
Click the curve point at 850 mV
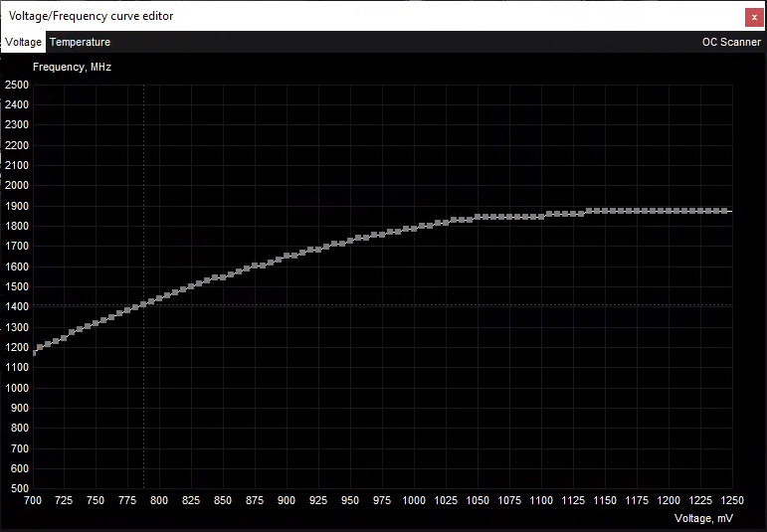point(223,277)
